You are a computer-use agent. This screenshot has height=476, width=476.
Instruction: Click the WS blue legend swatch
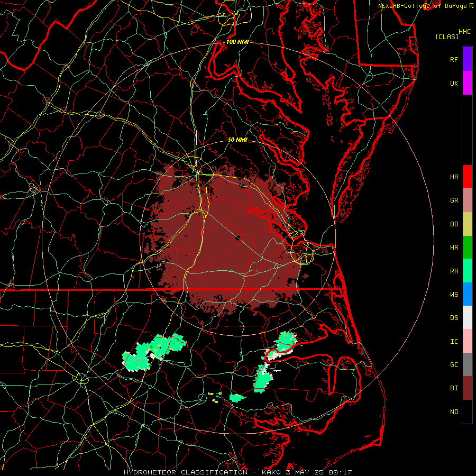467,294
